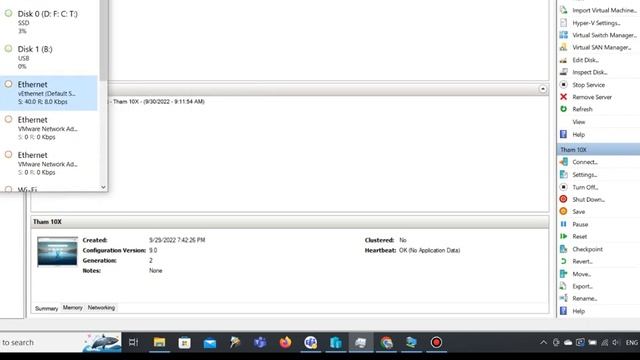
Task: Select the second VMware Network Ad... Ethernet entry
Action: point(49,163)
